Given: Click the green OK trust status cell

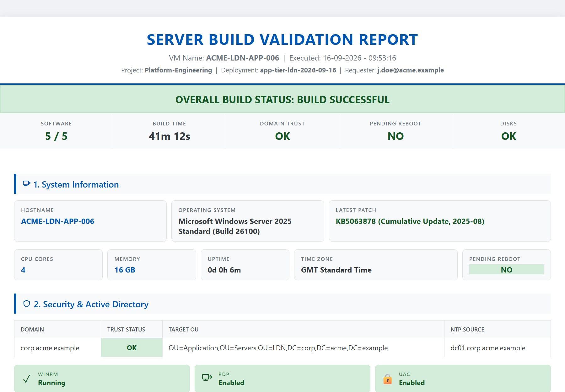Looking at the screenshot, I should tap(132, 348).
